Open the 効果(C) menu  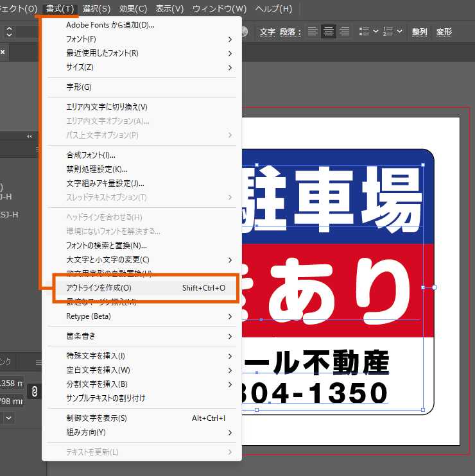pos(133,9)
